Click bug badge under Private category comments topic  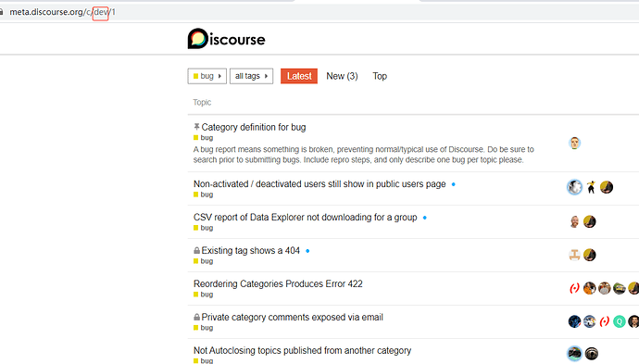204,328
